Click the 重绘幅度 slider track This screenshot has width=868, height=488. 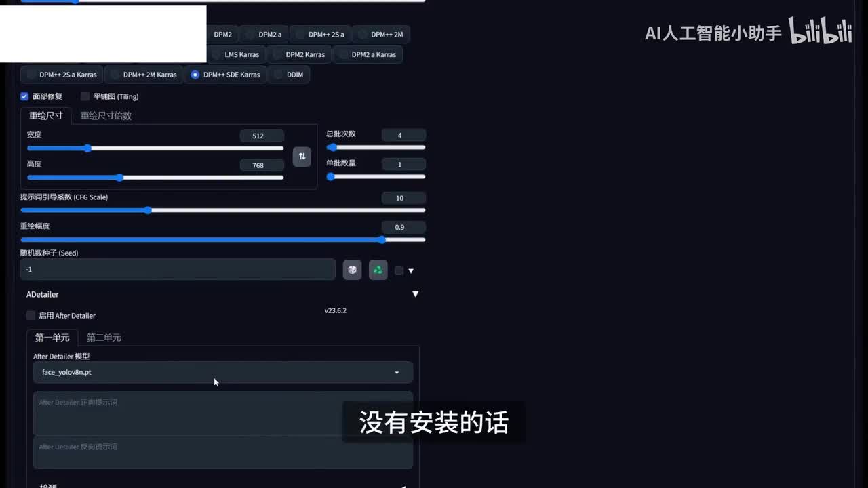203,239
